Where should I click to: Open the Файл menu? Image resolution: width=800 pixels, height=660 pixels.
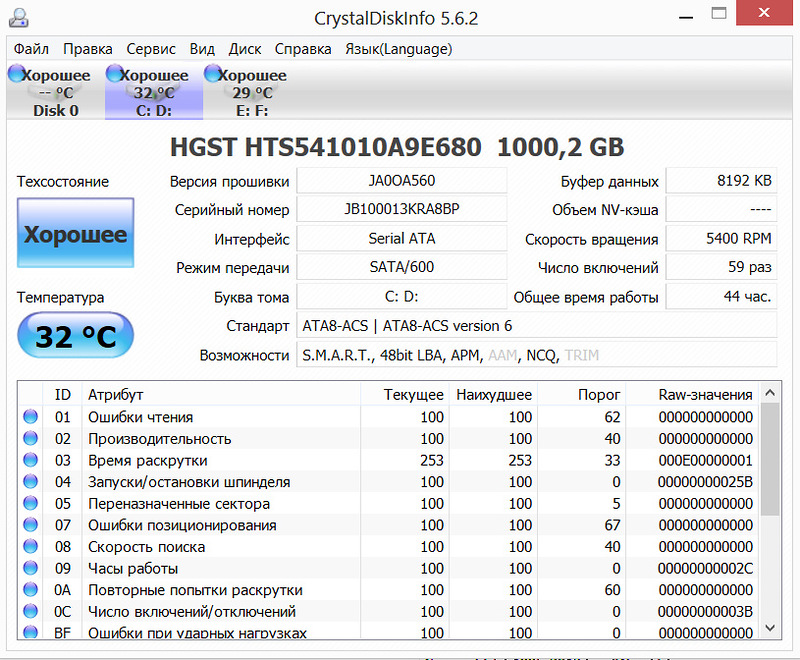click(31, 49)
